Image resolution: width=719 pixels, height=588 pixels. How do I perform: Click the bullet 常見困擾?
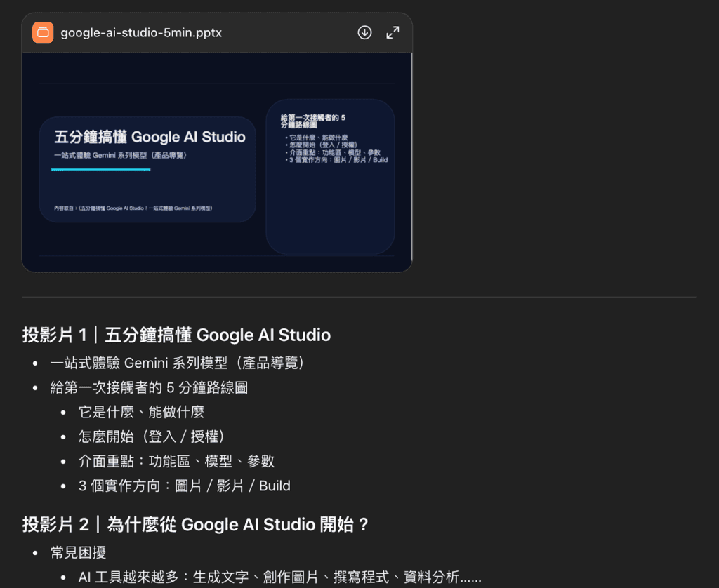pos(78,553)
